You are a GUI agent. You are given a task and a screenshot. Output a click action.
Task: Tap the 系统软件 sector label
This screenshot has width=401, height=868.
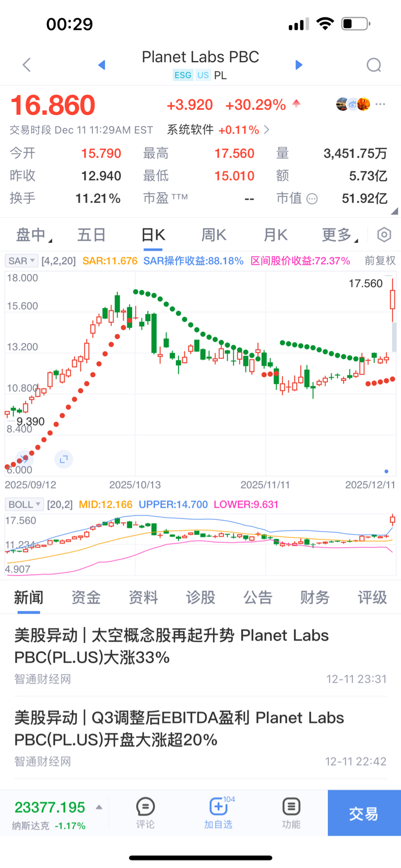pos(190,130)
